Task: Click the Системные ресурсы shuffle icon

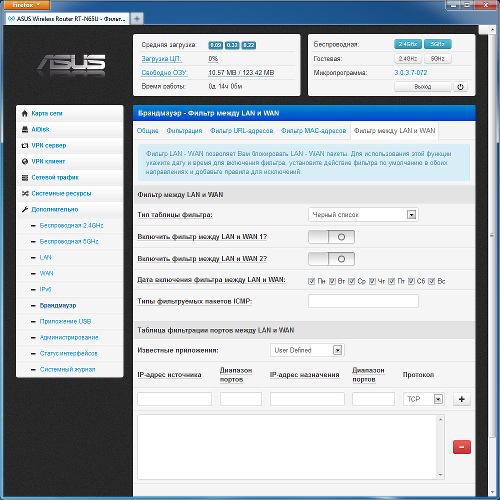Action: click(25, 194)
